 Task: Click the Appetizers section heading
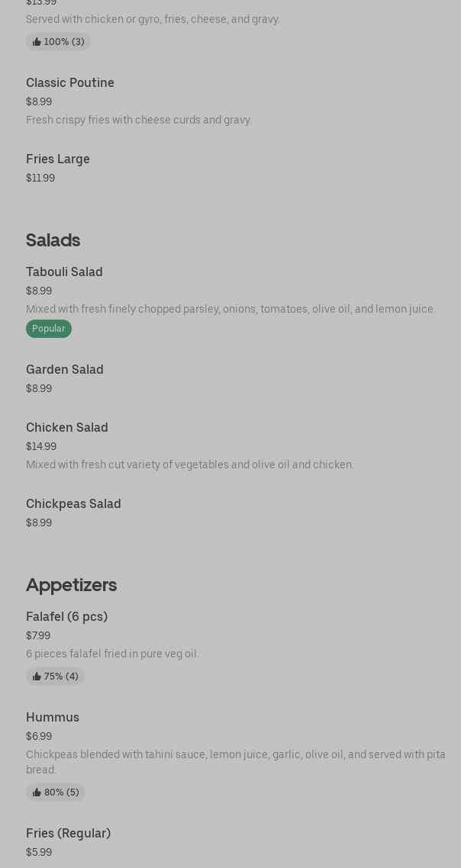(x=71, y=584)
